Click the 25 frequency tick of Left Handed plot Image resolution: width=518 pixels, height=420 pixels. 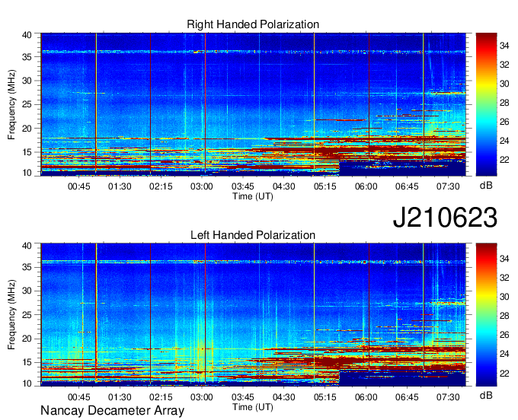tap(27, 315)
